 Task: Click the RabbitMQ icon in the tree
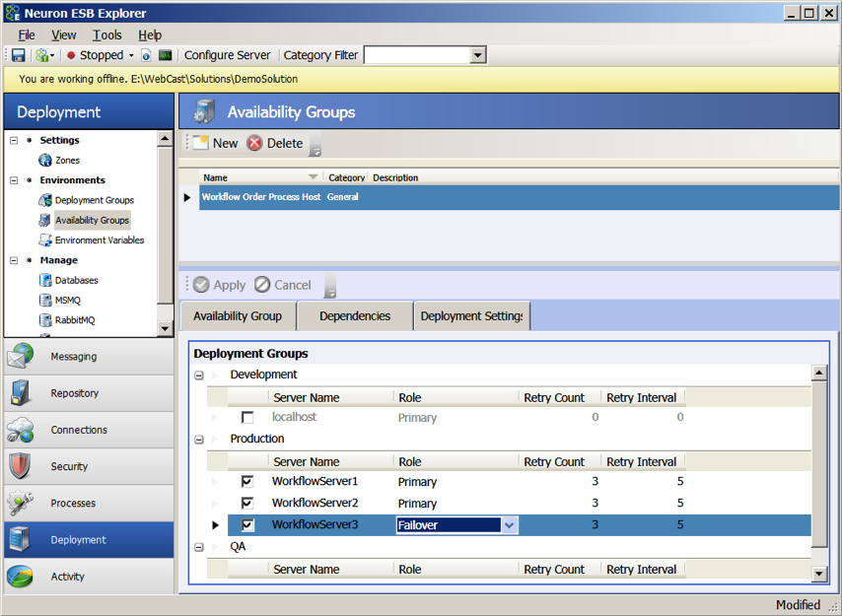(45, 320)
